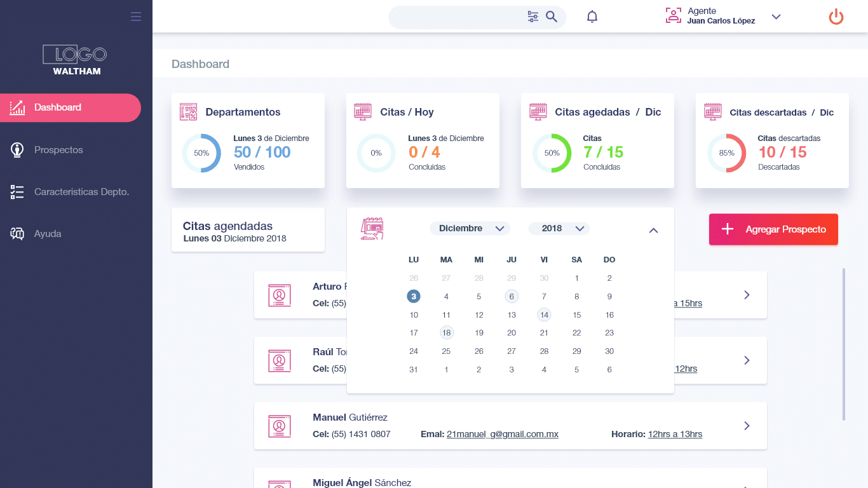868x488 pixels.
Task: Select highlighted day 18 in the calendar
Action: pyautogui.click(x=447, y=332)
